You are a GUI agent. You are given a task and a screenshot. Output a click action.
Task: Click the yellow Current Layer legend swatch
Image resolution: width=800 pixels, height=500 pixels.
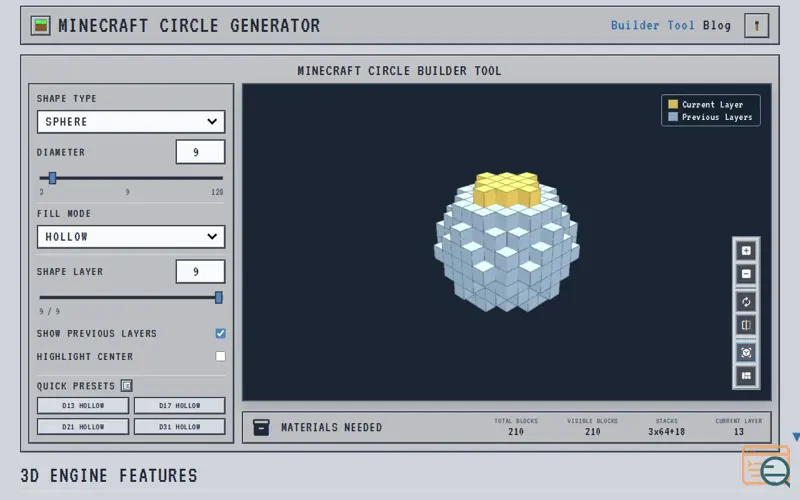tap(673, 104)
